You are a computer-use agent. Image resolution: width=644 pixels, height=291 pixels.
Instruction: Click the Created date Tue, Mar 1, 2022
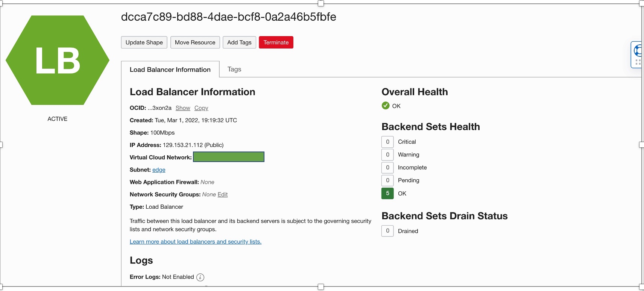point(196,120)
